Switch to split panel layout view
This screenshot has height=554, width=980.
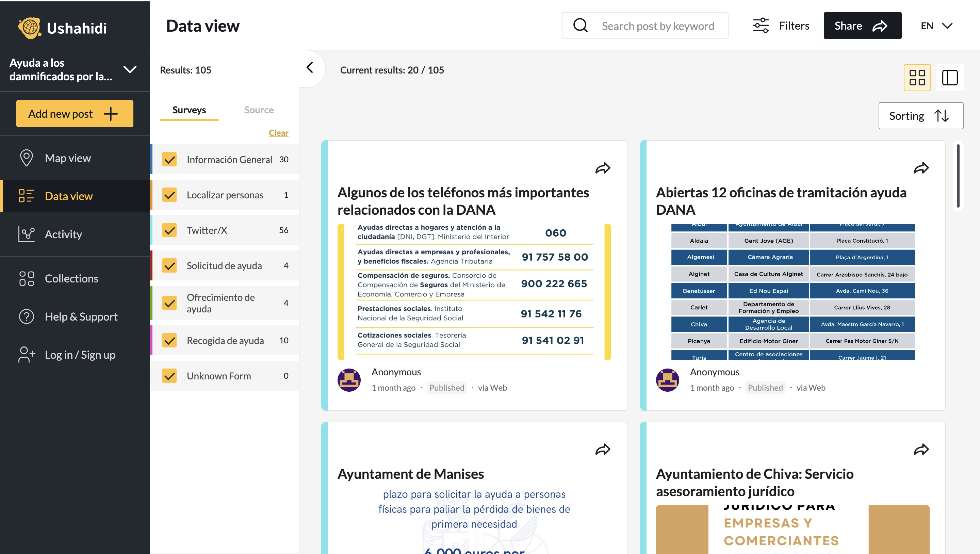950,77
